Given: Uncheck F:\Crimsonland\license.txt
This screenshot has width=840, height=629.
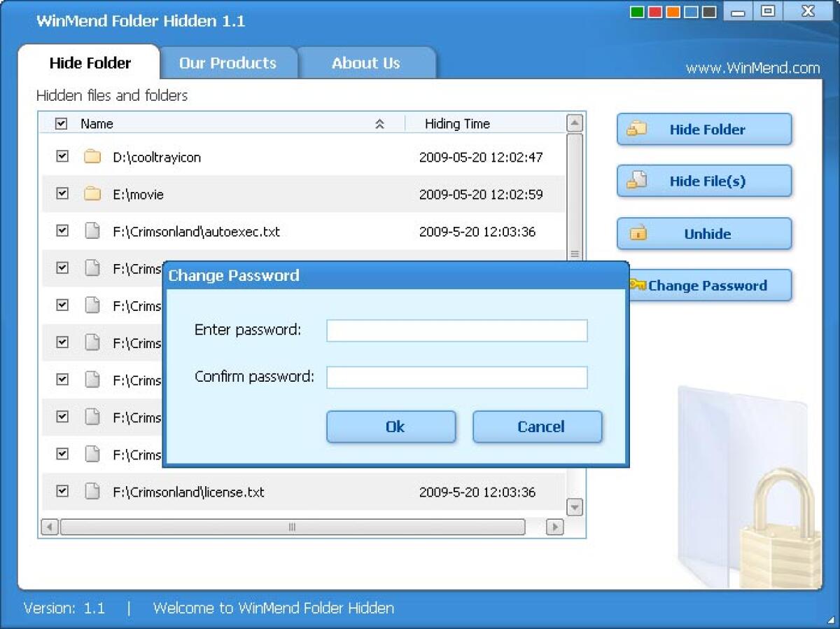Looking at the screenshot, I should coord(62,492).
